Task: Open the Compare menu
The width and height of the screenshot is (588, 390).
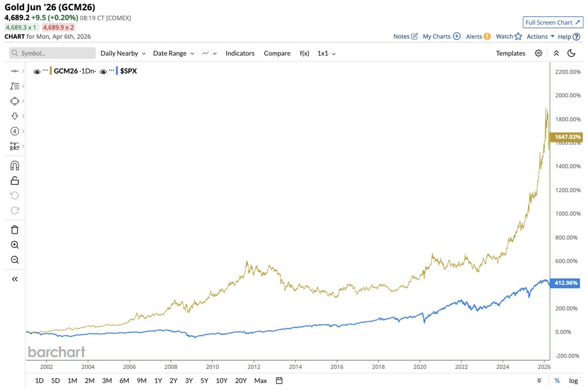Action: coord(277,53)
